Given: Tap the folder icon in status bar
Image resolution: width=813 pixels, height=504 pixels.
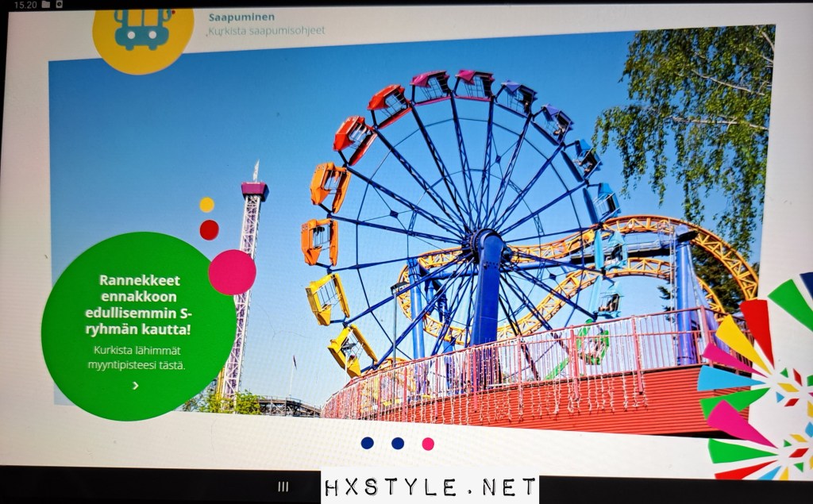Looking at the screenshot, I should coord(46,5).
